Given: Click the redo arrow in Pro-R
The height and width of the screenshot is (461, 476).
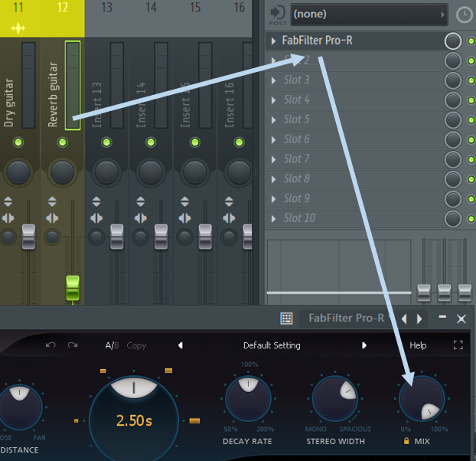Looking at the screenshot, I should click(x=73, y=345).
